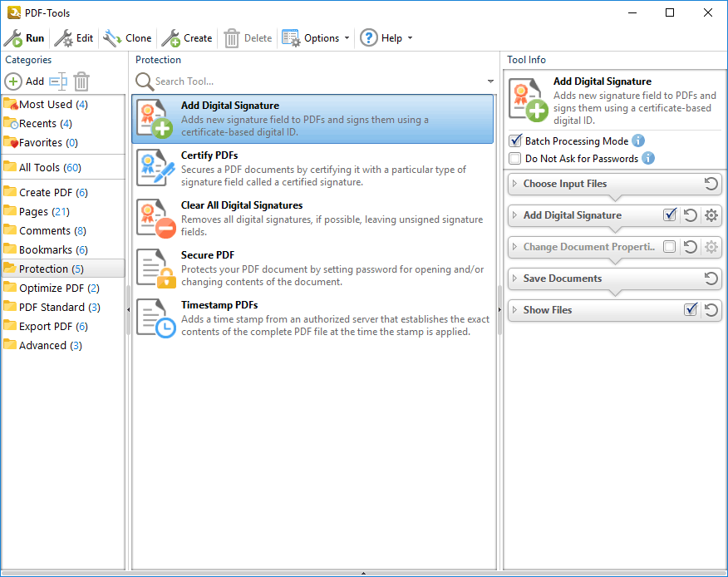The image size is (728, 577).
Task: Reset the Choose Input Files step
Action: 711,184
